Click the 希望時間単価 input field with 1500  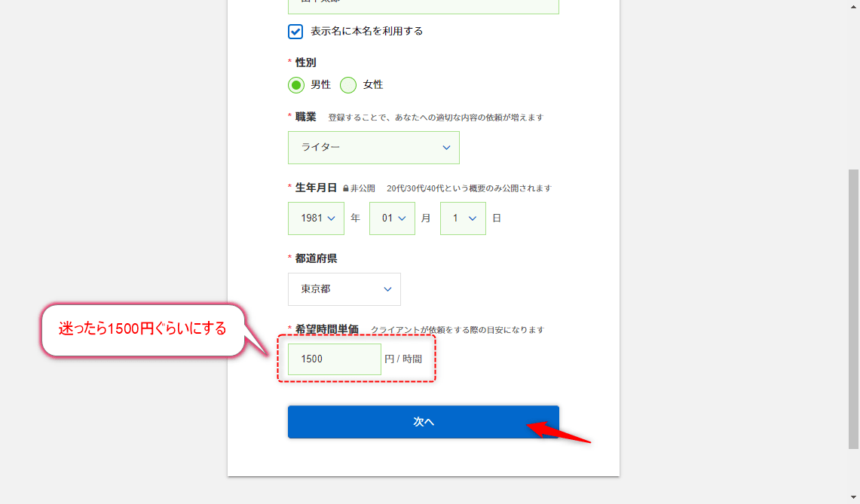[x=335, y=359]
